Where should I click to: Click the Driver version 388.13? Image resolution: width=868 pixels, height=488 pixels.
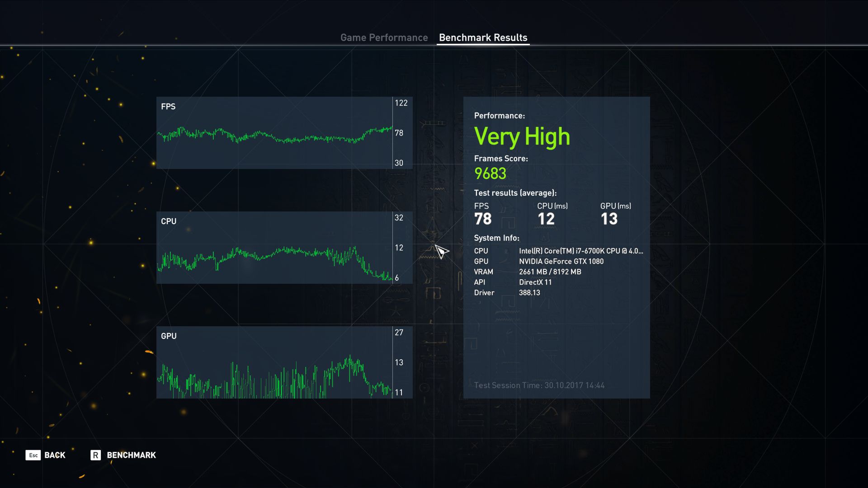tap(529, 292)
